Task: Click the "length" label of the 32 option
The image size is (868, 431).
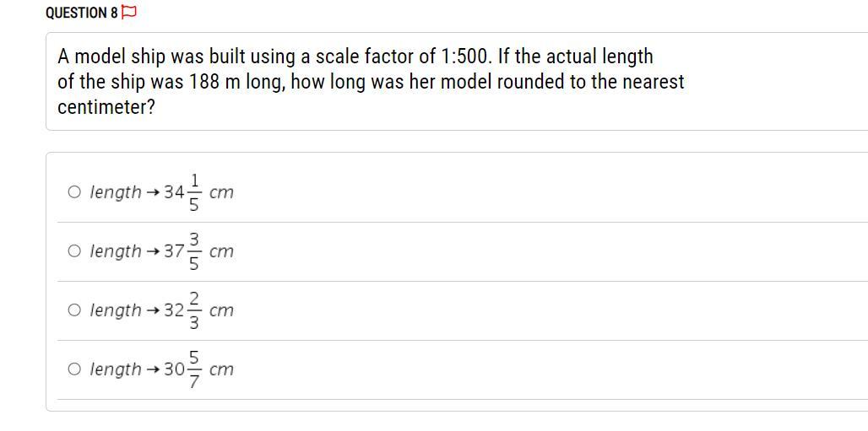Action: click(x=116, y=310)
